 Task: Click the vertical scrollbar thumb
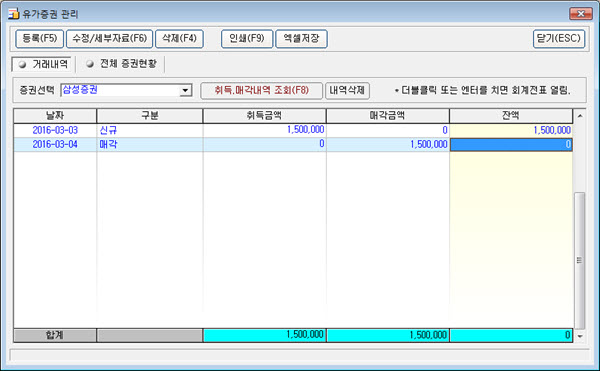(580, 260)
